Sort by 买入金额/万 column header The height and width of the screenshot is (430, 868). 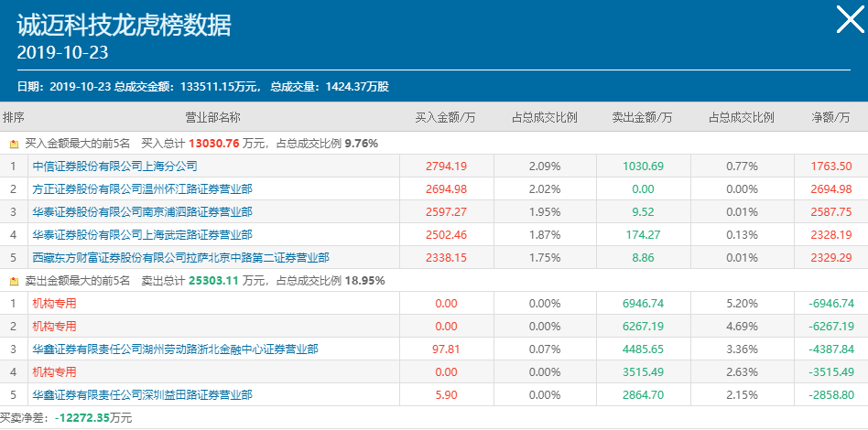pyautogui.click(x=446, y=118)
